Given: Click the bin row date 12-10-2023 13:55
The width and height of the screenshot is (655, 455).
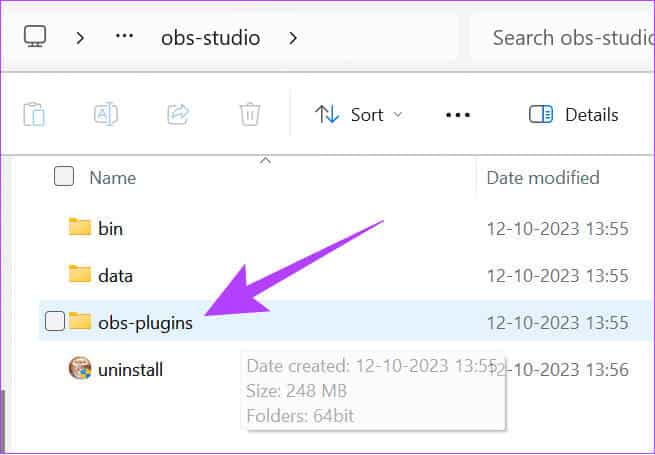Looking at the screenshot, I should (558, 229).
